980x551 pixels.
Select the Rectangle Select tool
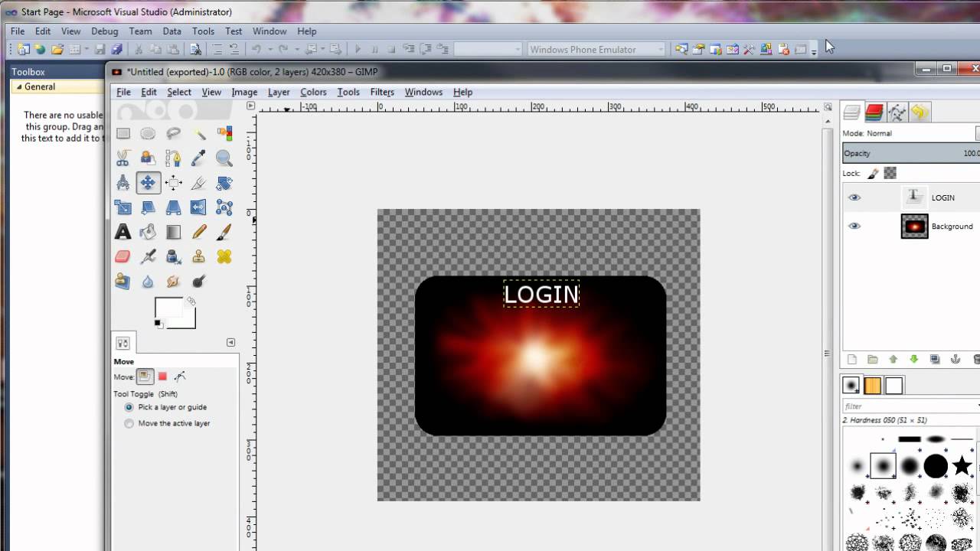pyautogui.click(x=122, y=133)
